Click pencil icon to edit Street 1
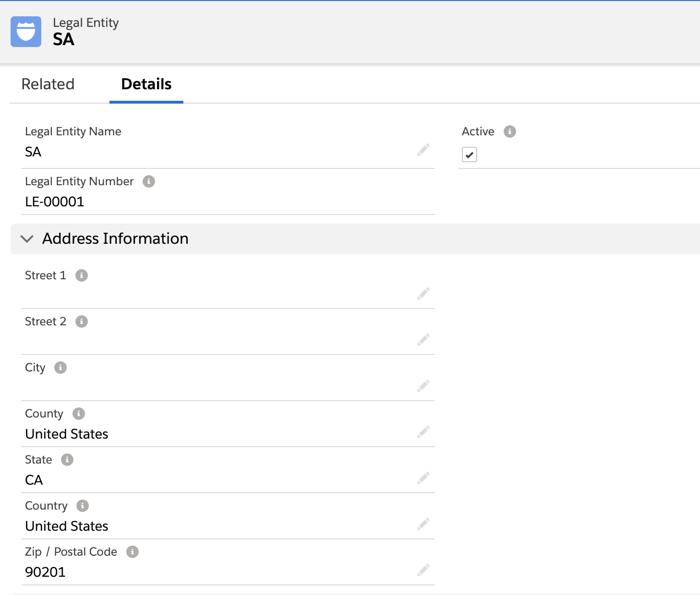The width and height of the screenshot is (700, 595). click(423, 294)
